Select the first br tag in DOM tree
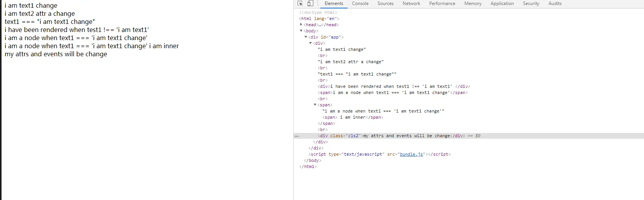Viewport: 644px width, 200px height. 323,55
